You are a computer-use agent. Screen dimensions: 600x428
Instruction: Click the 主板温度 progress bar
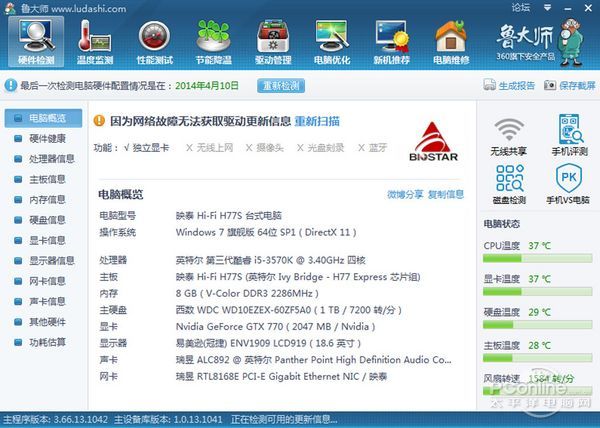click(538, 358)
